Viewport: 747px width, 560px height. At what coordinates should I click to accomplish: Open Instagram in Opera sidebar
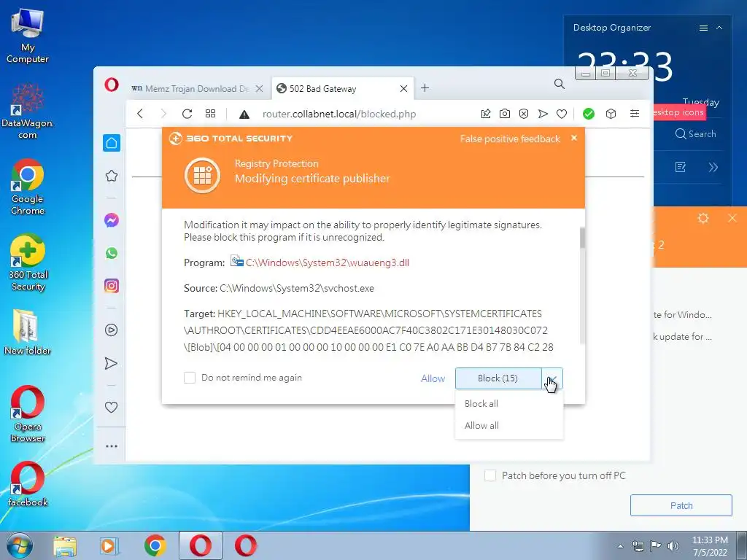112,286
